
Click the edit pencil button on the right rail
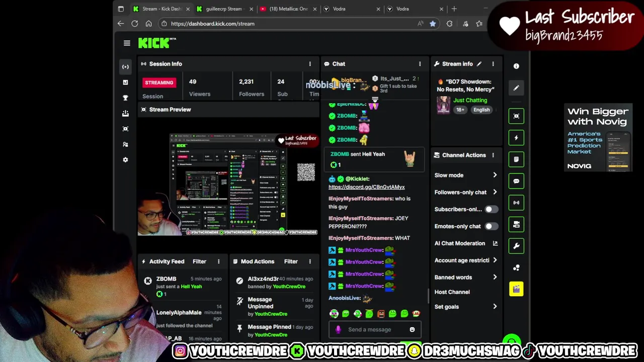pyautogui.click(x=516, y=88)
